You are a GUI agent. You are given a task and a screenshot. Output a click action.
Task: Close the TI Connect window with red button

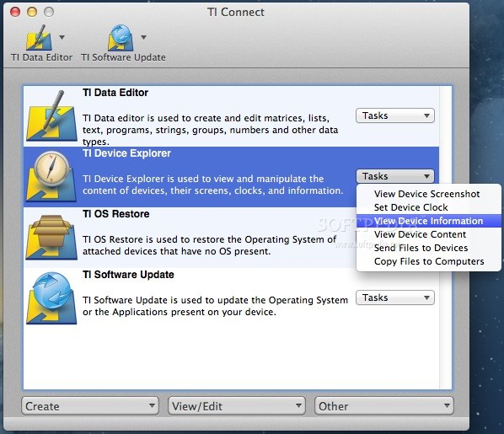pos(15,12)
